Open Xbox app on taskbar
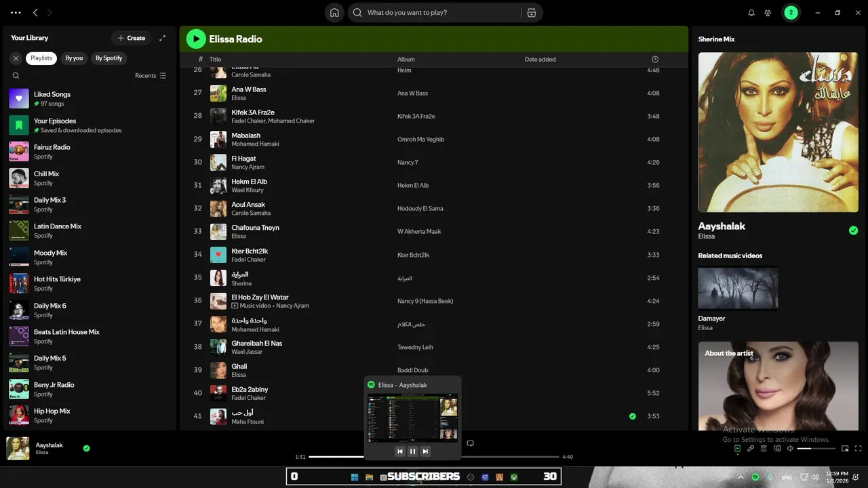The width and height of the screenshot is (868, 488). tap(515, 477)
